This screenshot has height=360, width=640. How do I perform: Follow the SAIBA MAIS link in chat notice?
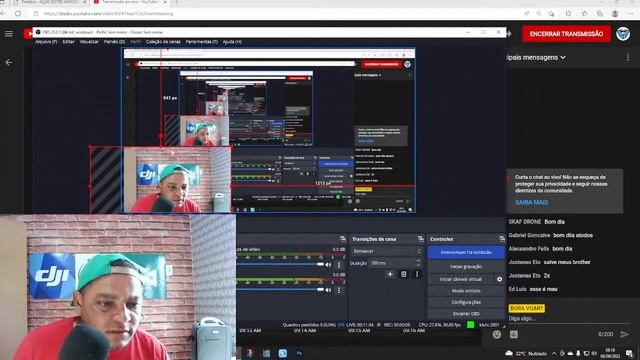coord(531,202)
